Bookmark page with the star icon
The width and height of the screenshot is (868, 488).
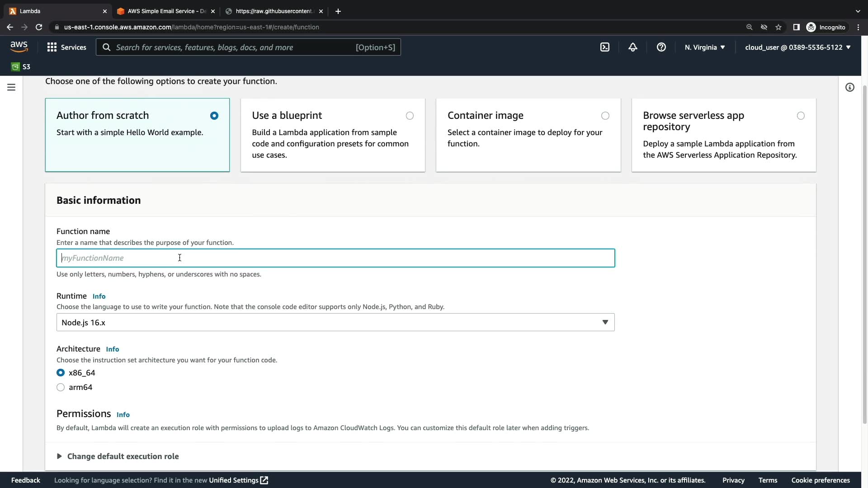coord(778,27)
